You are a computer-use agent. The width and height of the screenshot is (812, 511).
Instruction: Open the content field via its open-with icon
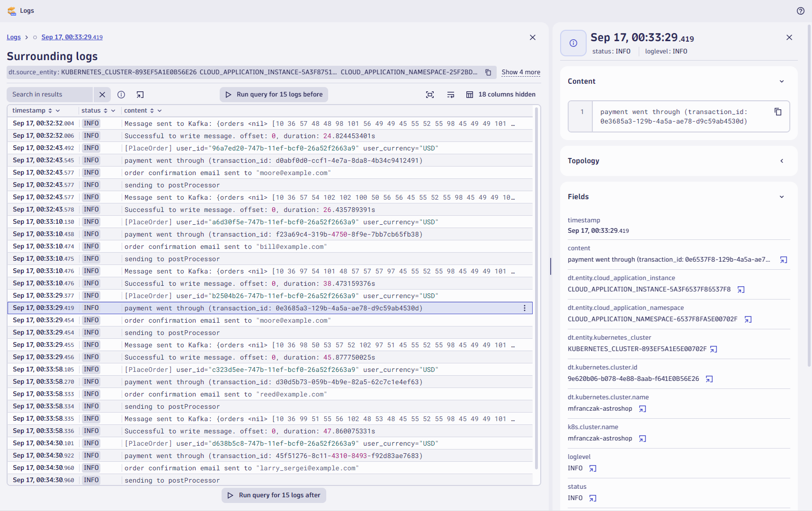[784, 260]
